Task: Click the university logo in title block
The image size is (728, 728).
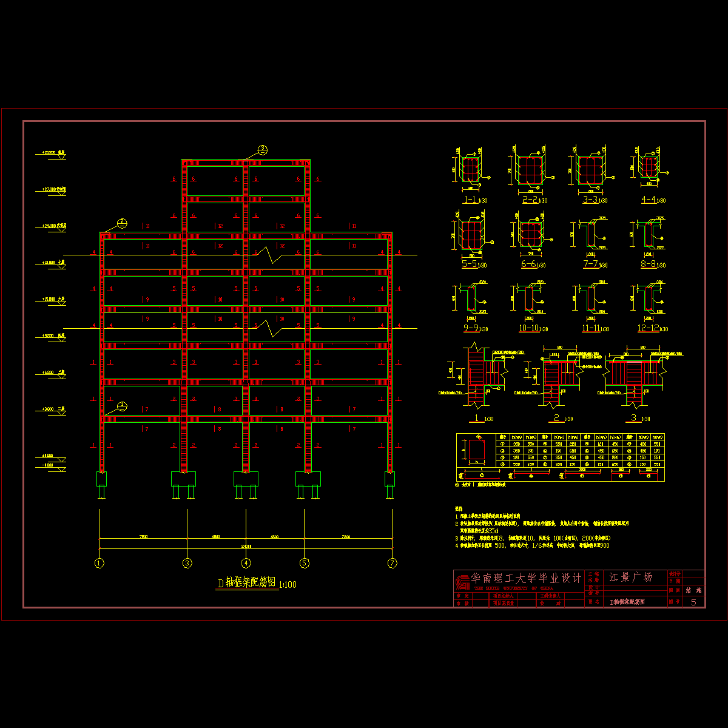Action: click(x=463, y=581)
